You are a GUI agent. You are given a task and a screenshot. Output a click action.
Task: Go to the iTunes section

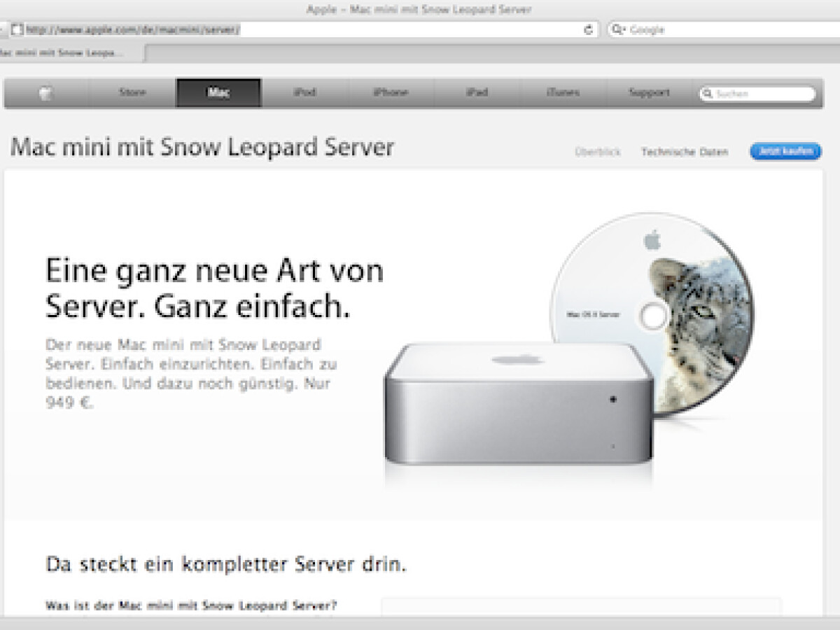pyautogui.click(x=563, y=92)
